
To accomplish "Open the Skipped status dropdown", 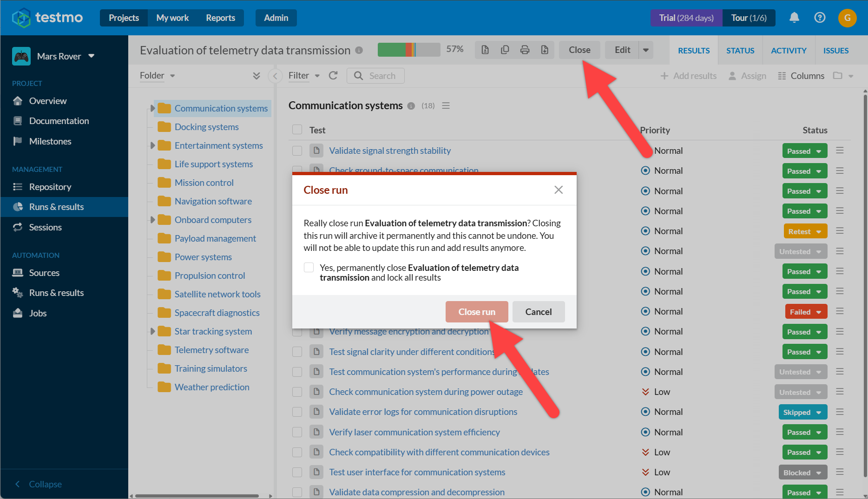I will 803,412.
